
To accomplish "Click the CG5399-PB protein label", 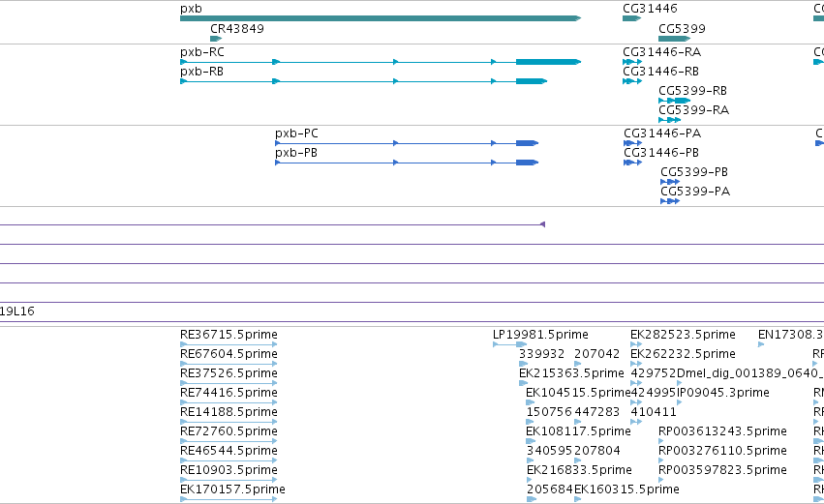I will coord(694,172).
